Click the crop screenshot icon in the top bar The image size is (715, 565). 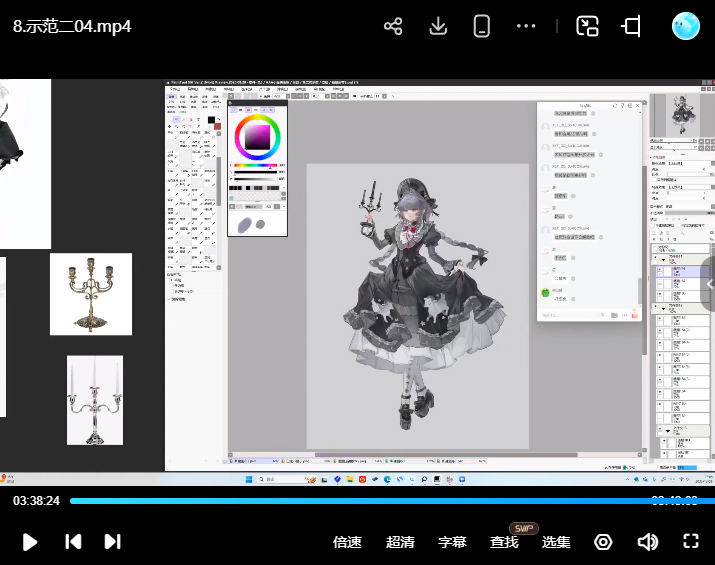(x=631, y=27)
